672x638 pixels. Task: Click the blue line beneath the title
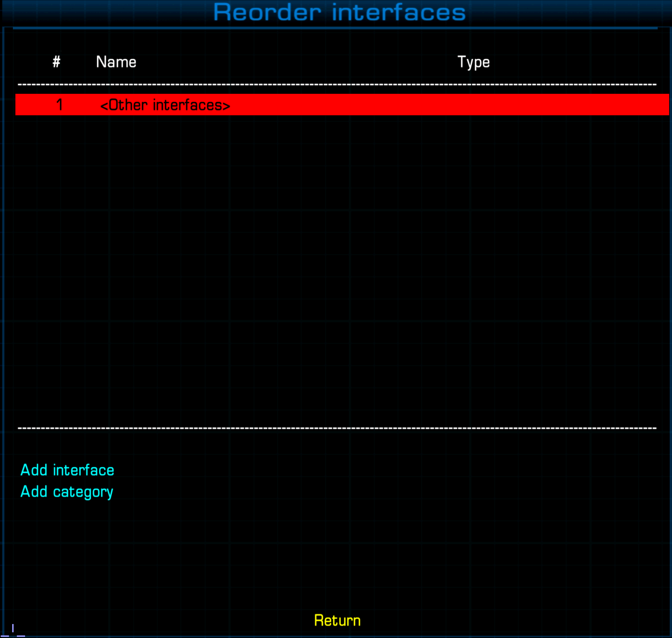[335, 28]
